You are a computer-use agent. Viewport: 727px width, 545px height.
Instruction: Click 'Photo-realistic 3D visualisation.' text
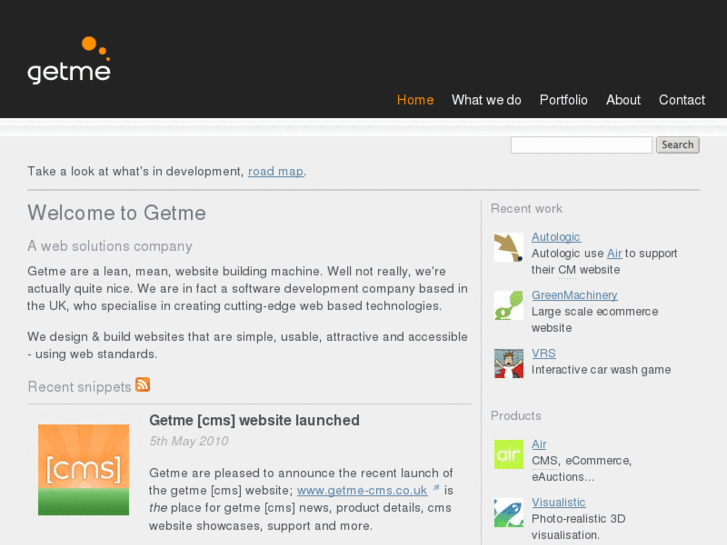coord(578,527)
